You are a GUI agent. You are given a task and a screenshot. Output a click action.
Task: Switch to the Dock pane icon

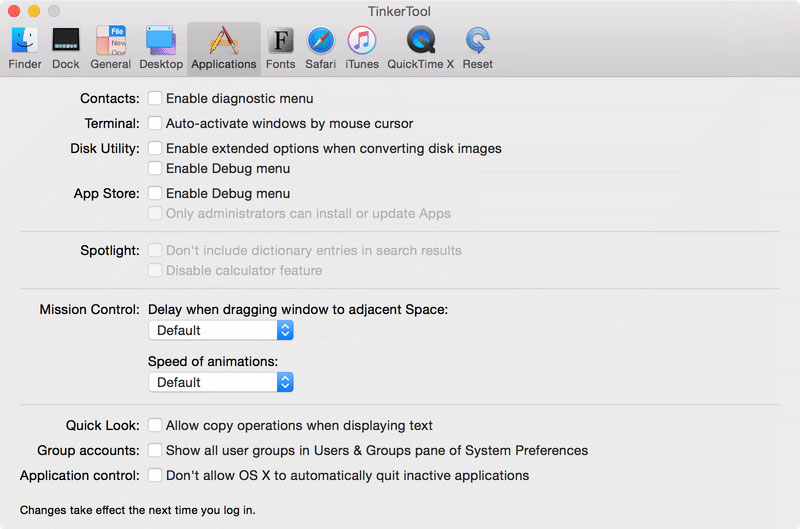[x=66, y=41]
